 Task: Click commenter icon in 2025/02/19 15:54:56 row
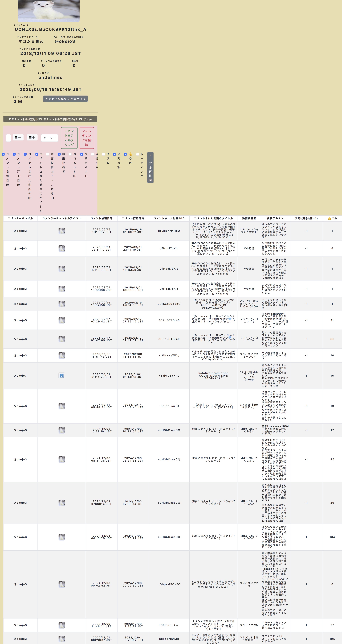pos(62,304)
